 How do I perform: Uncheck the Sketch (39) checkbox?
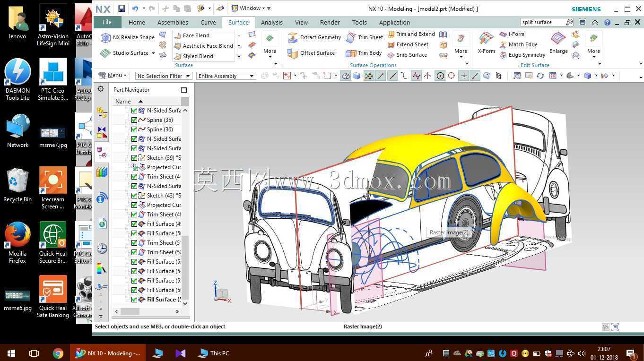coord(134,158)
